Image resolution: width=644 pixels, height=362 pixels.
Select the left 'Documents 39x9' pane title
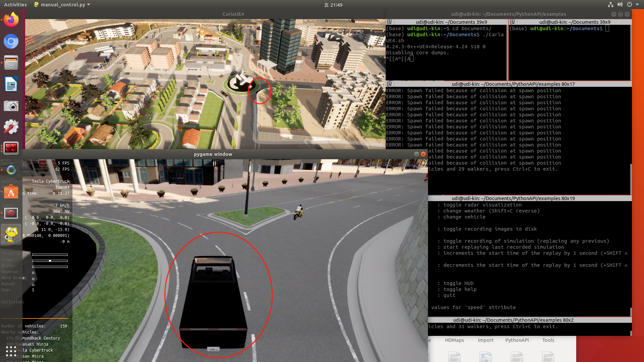point(451,22)
